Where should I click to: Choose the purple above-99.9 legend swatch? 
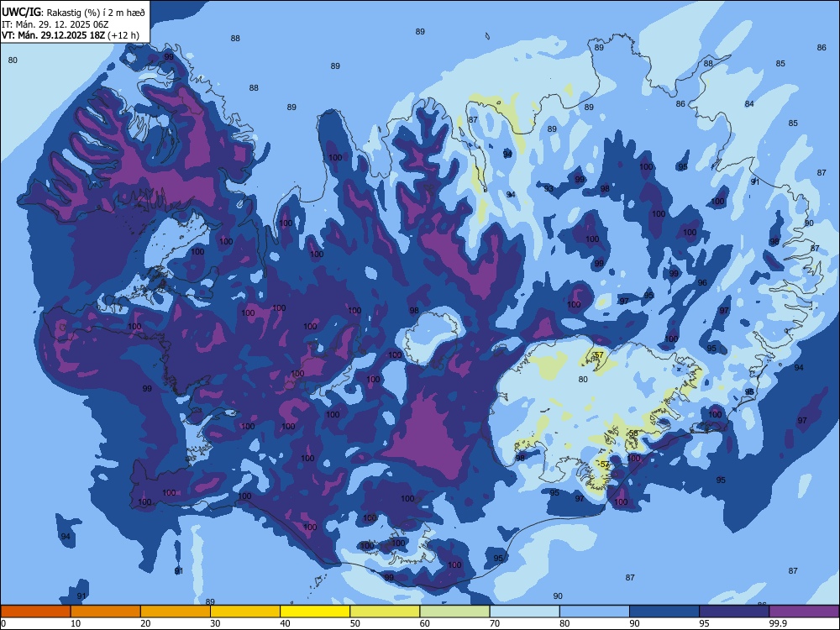805,612
